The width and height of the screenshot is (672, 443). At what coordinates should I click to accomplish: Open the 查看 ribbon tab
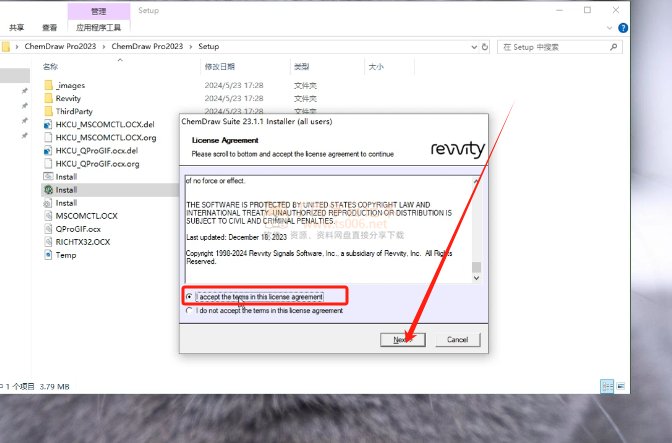49,28
